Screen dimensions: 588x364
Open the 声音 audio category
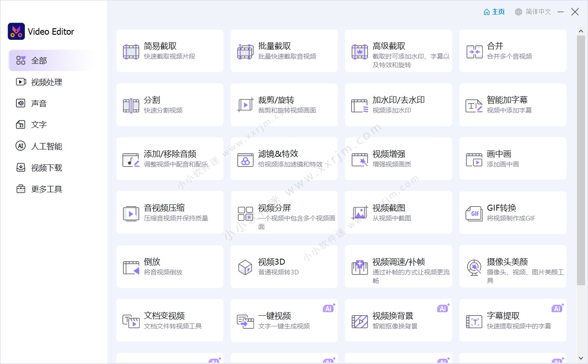tap(39, 103)
